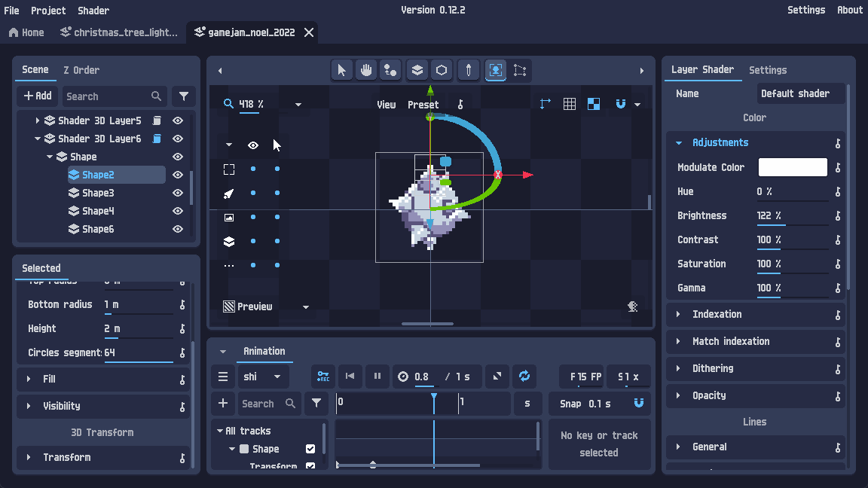Click the Modulate Color white swatch
This screenshot has height=488, width=868.
[793, 167]
